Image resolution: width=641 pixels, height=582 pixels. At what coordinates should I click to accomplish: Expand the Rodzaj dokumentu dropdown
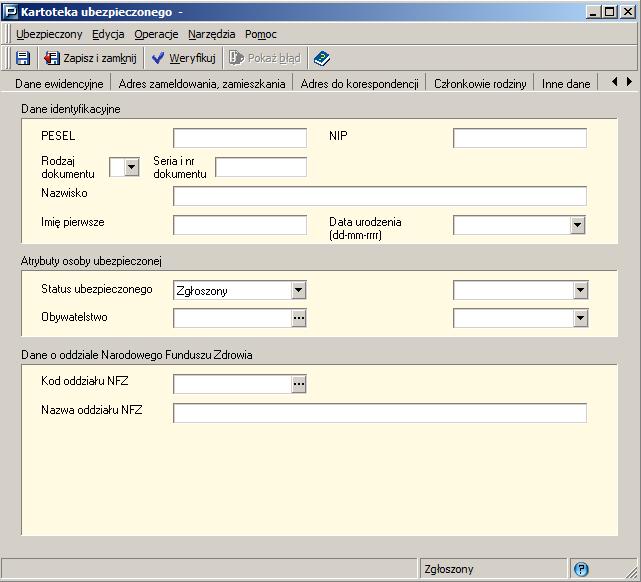(x=132, y=167)
